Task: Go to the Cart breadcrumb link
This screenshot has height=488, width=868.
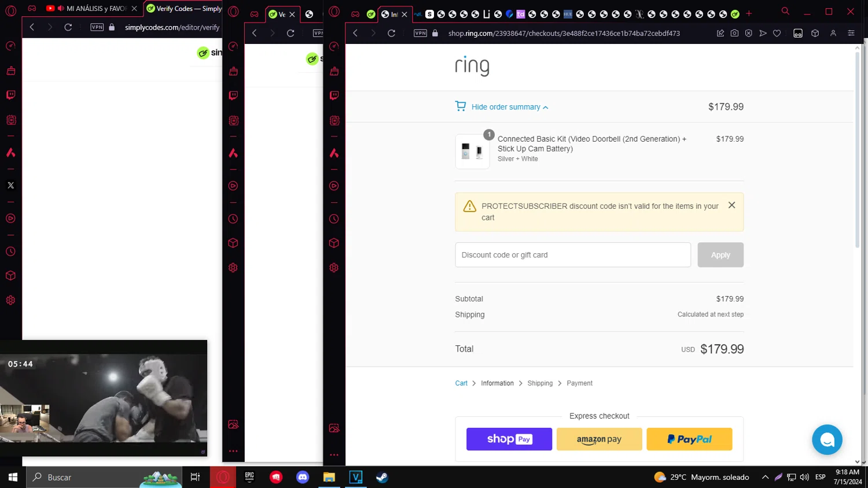Action: pos(461,383)
